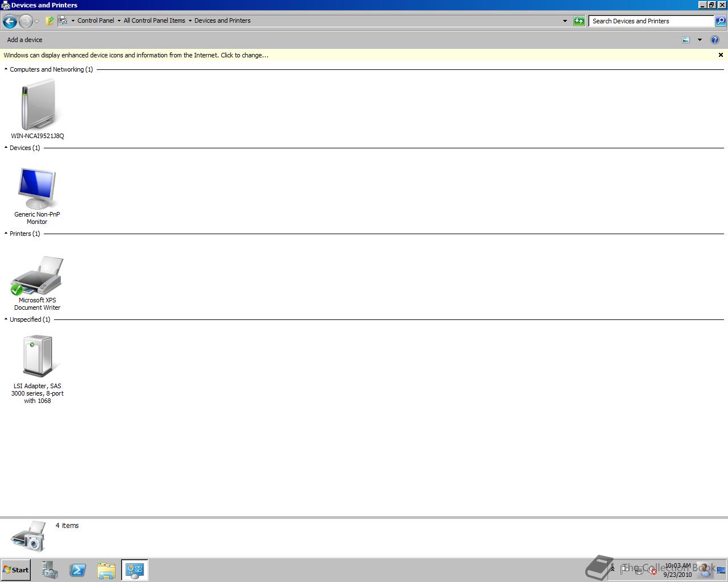This screenshot has width=728, height=582.
Task: Open the Start menu
Action: click(16, 570)
